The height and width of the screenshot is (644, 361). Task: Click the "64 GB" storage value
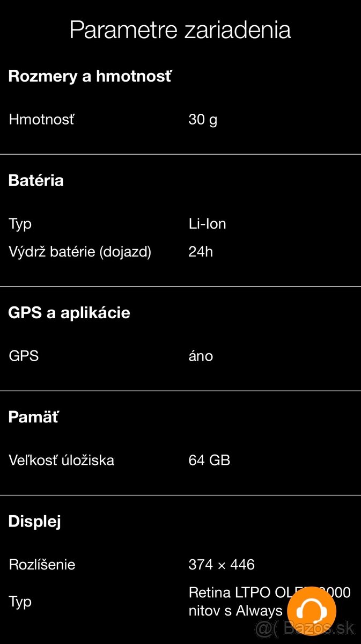(x=209, y=460)
